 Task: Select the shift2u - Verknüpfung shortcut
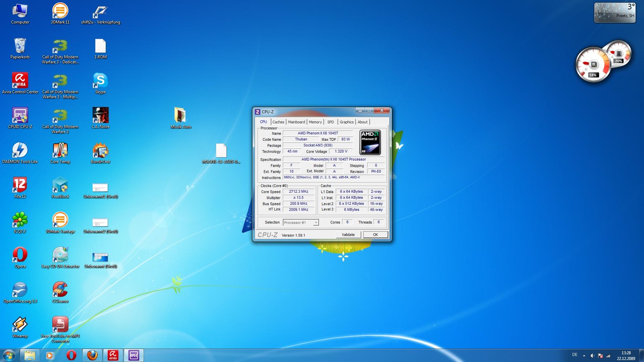pyautogui.click(x=101, y=14)
